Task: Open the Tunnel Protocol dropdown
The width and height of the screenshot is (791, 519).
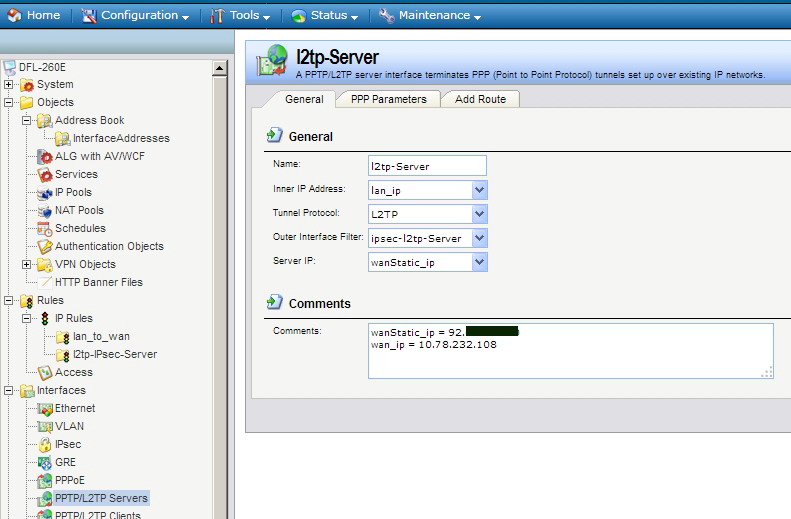Action: click(480, 214)
